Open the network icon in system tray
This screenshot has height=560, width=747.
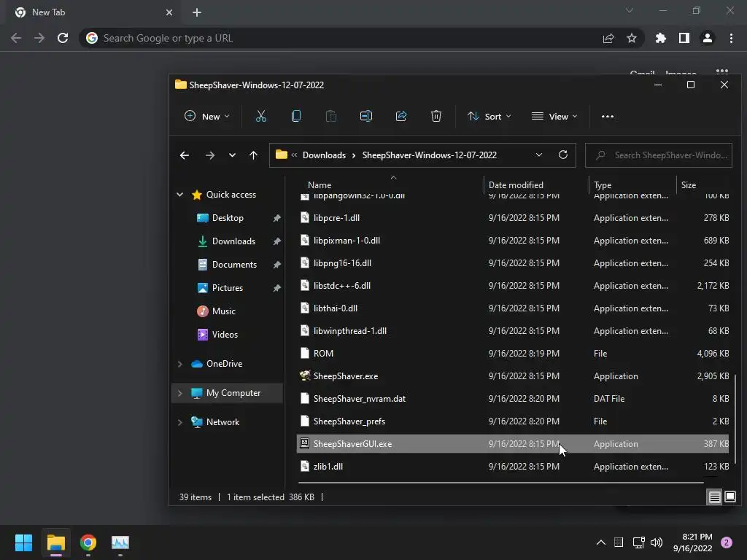point(638,542)
